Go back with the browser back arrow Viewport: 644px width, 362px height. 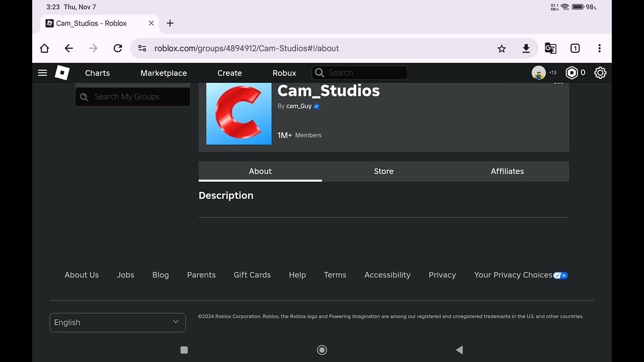[69, 48]
